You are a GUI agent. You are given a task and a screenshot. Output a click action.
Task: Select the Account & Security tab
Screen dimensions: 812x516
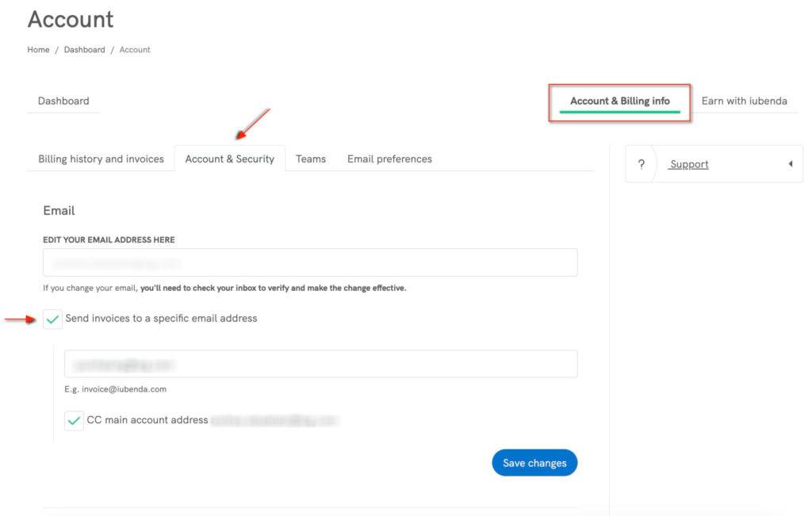(229, 159)
